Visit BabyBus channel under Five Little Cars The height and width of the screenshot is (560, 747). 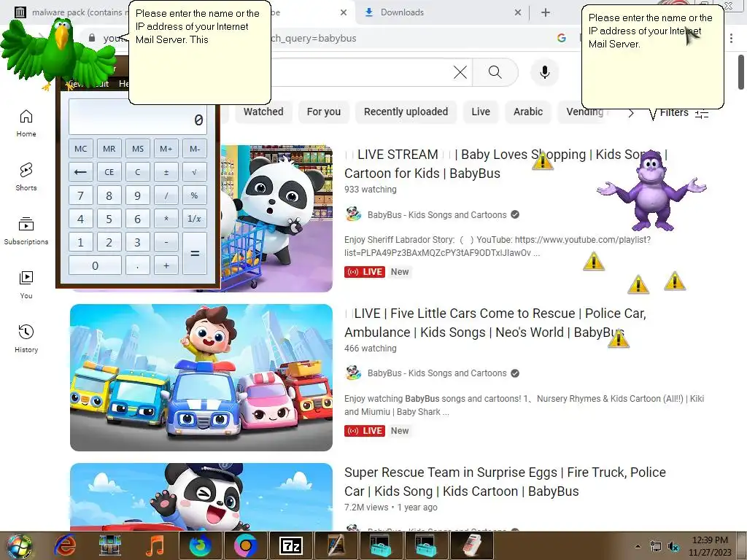[x=437, y=373]
